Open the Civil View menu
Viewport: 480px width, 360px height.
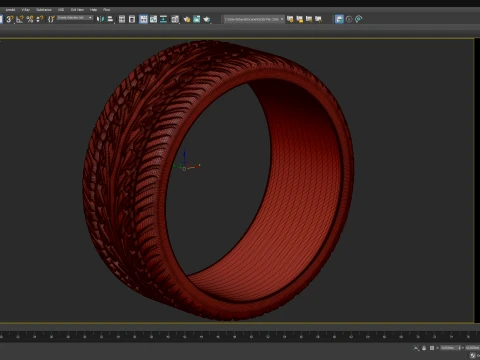[x=77, y=10]
